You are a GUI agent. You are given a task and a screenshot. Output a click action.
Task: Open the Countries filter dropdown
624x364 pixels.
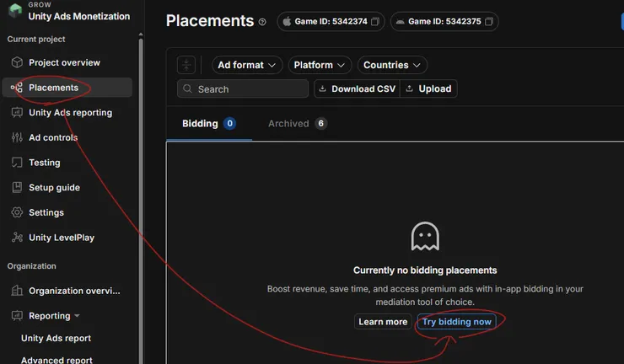(392, 65)
